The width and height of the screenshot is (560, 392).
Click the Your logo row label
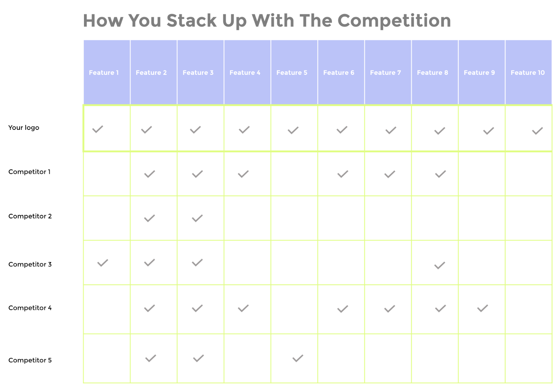pyautogui.click(x=24, y=128)
